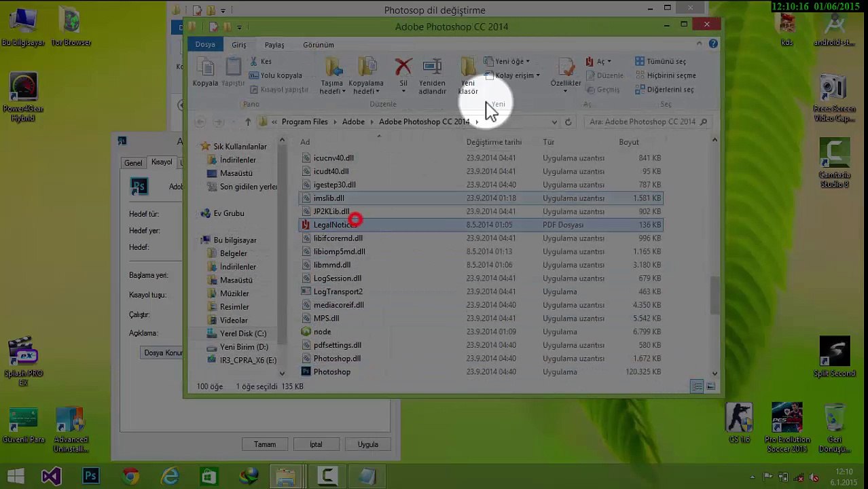Select the file Photoshop.dll

[x=337, y=359]
